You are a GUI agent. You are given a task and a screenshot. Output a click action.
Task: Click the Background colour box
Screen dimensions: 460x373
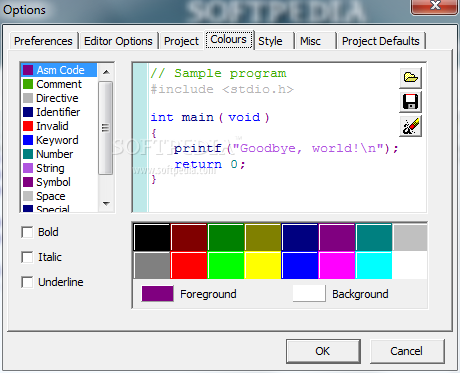[x=309, y=294]
